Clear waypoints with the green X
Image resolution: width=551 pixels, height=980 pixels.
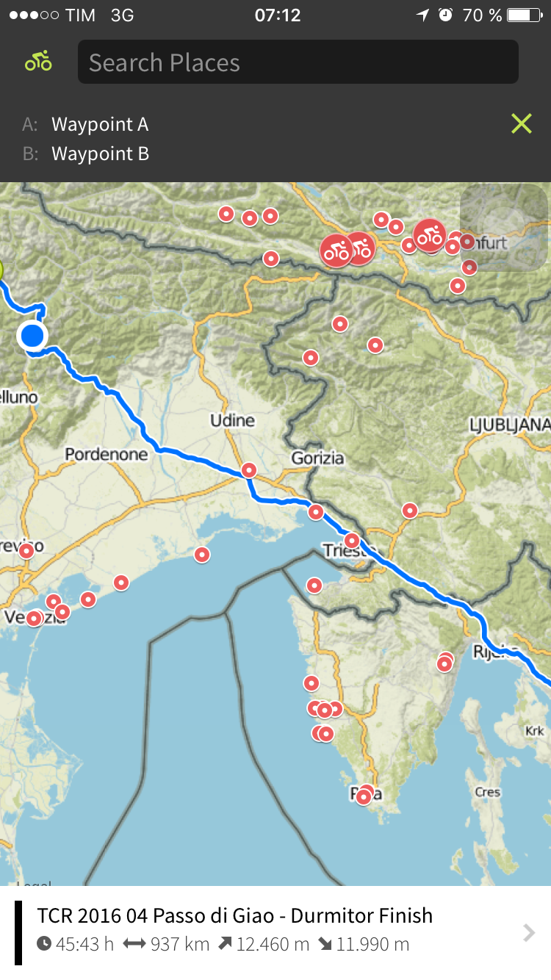coord(521,123)
